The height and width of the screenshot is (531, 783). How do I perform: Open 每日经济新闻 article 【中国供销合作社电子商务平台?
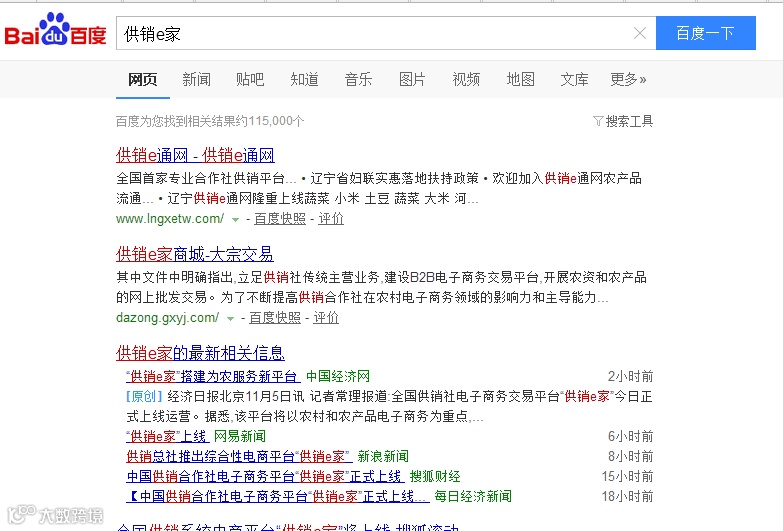coord(278,497)
